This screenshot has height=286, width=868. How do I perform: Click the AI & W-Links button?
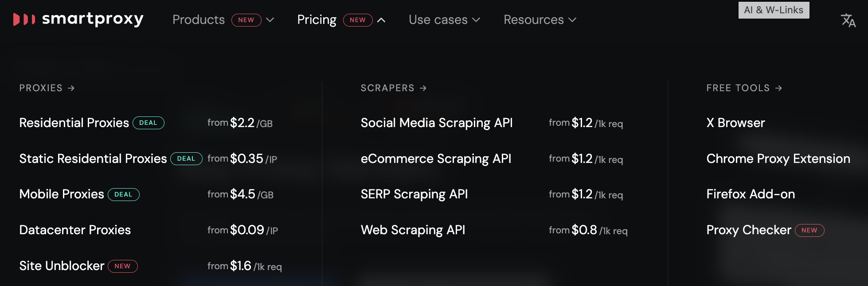click(774, 10)
